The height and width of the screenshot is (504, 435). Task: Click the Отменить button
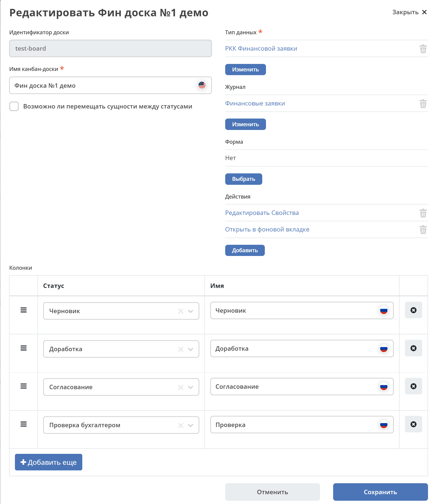coord(272,492)
